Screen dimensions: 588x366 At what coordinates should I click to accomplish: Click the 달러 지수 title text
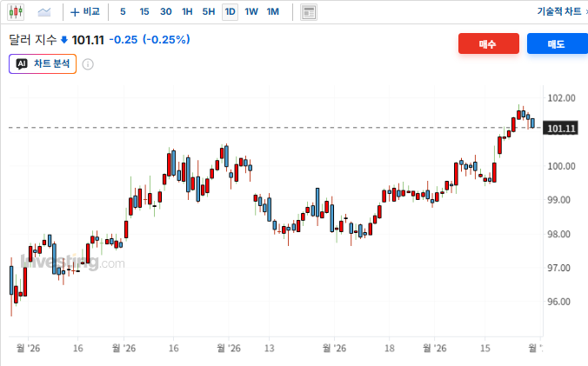pyautogui.click(x=33, y=39)
